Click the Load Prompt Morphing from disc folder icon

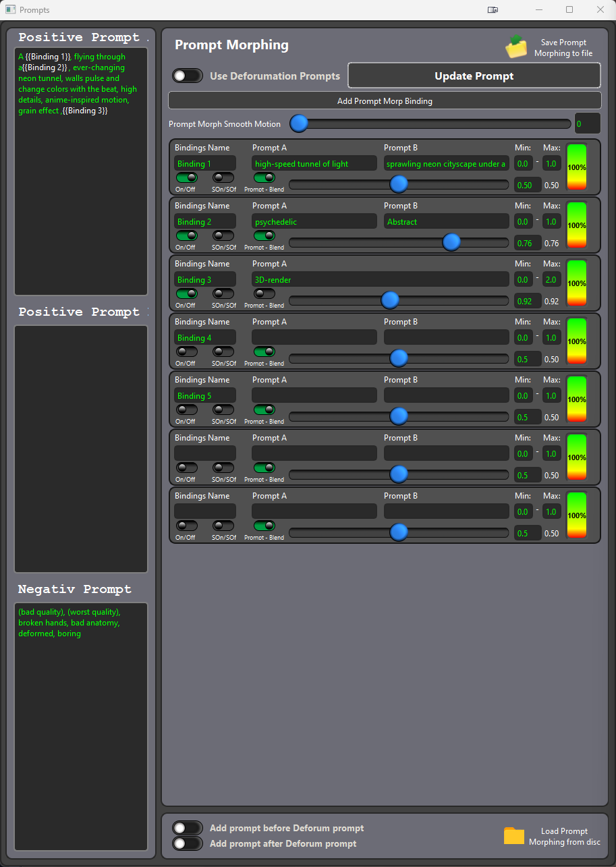pyautogui.click(x=514, y=836)
